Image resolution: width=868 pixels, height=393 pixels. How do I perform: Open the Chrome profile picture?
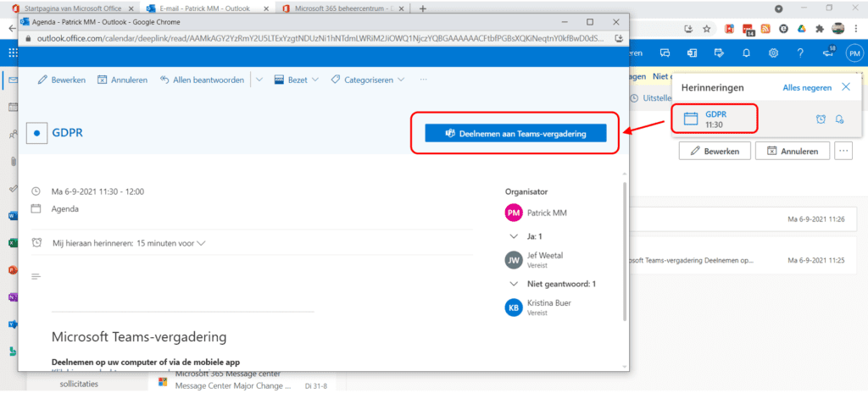pyautogui.click(x=838, y=29)
